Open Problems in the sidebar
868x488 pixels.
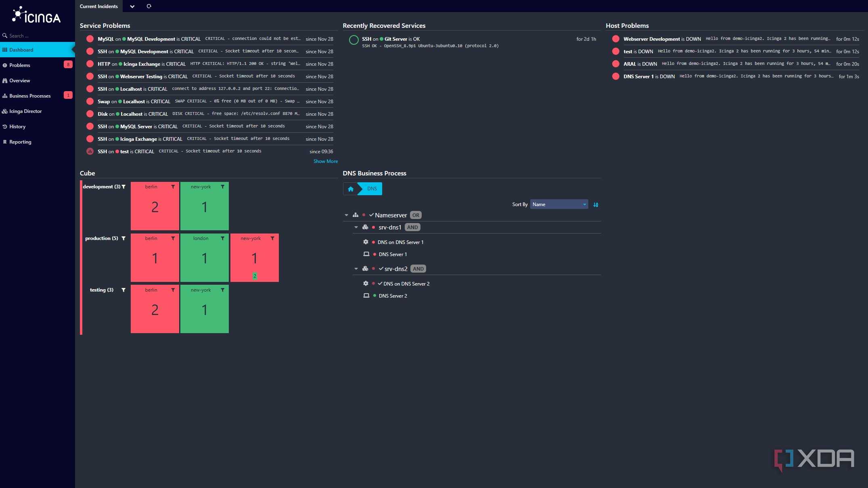coord(20,65)
